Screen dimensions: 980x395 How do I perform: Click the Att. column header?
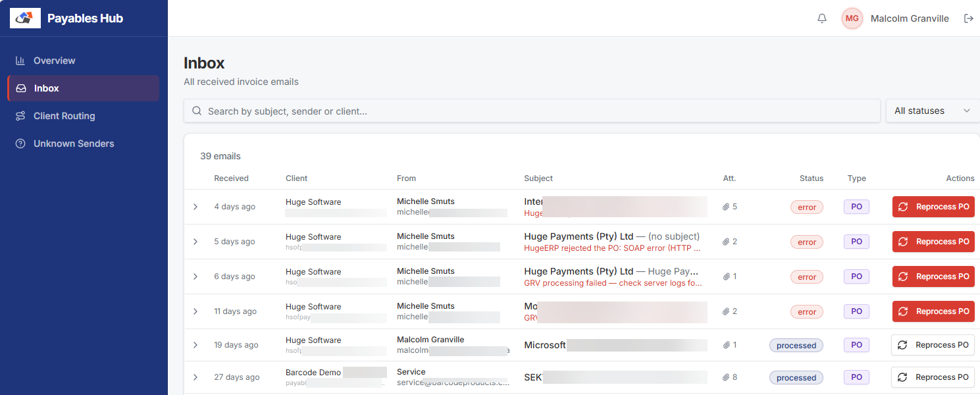729,178
